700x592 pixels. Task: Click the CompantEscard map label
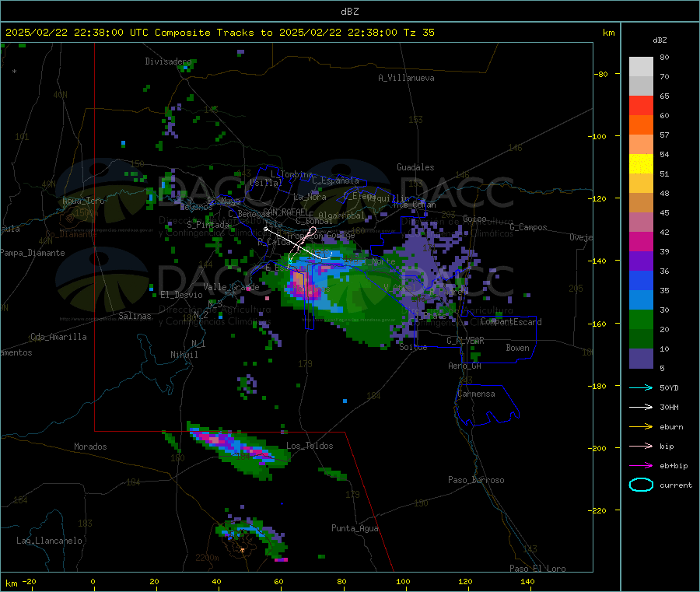[x=511, y=322]
